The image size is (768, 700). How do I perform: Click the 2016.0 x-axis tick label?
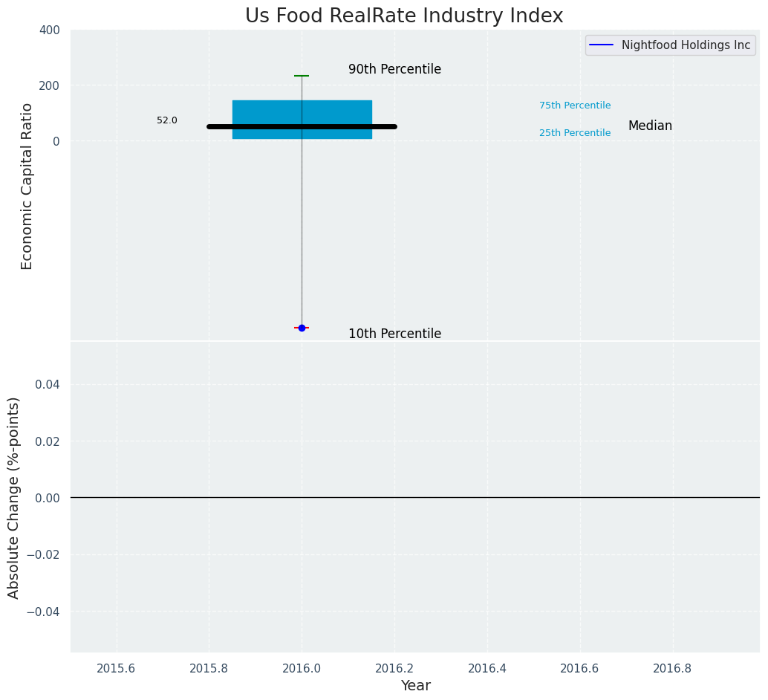pos(302,668)
